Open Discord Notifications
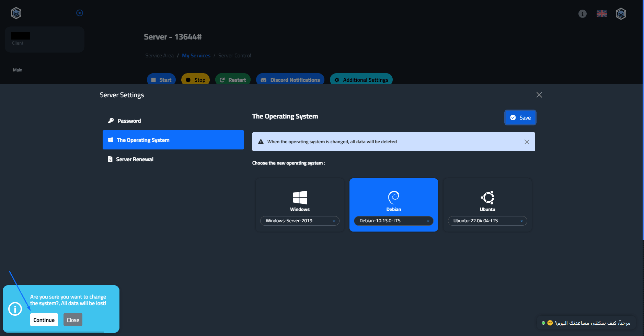This screenshot has height=336, width=644. pyautogui.click(x=290, y=80)
